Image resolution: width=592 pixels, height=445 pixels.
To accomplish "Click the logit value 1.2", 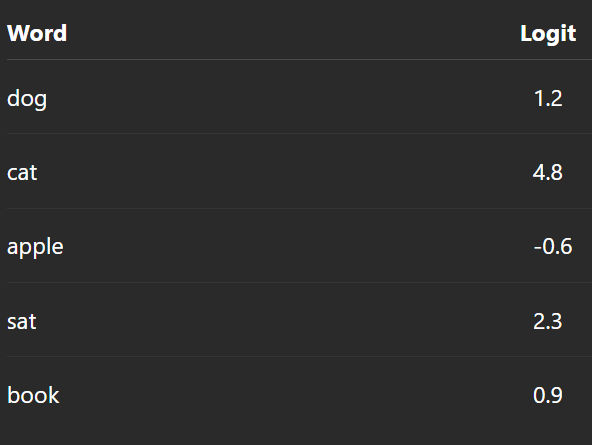I will click(548, 99).
